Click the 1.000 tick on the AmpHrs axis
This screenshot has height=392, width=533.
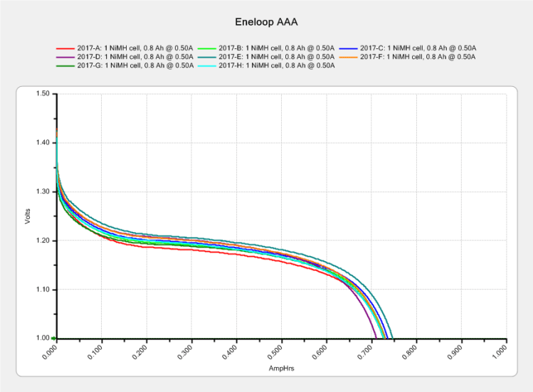point(500,352)
